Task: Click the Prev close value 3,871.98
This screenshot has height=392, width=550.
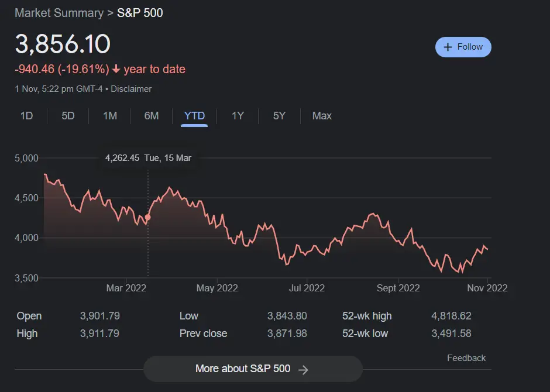Action: pyautogui.click(x=287, y=333)
